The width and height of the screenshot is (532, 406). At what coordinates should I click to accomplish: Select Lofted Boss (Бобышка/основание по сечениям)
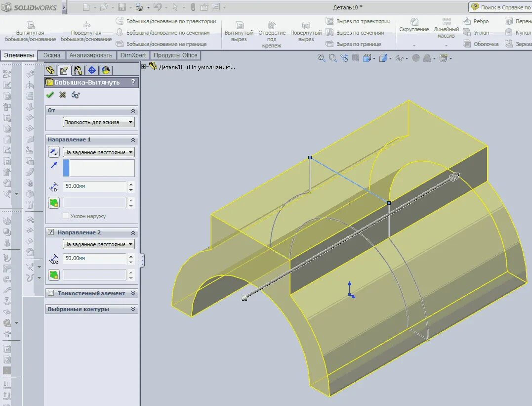(x=163, y=33)
